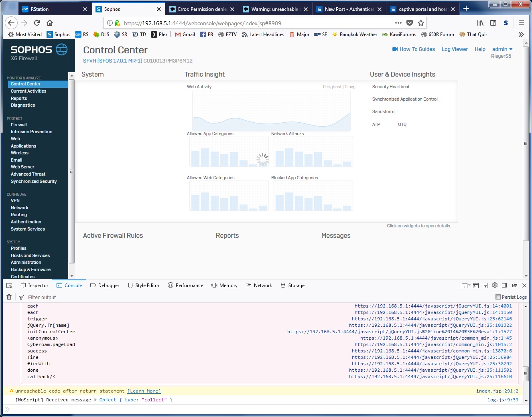Pick an element with the inspector picker icon
This screenshot has width=532, height=417.
click(10, 285)
